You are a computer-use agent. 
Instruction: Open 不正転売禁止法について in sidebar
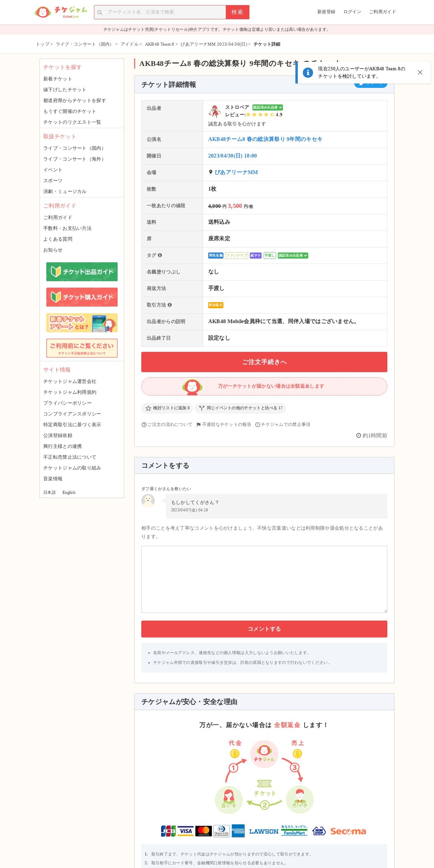pyautogui.click(x=70, y=457)
